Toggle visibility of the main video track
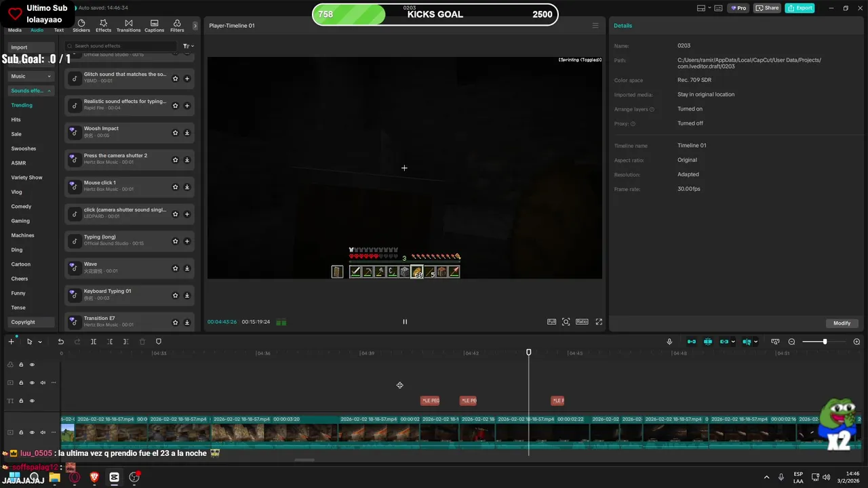 (32, 432)
